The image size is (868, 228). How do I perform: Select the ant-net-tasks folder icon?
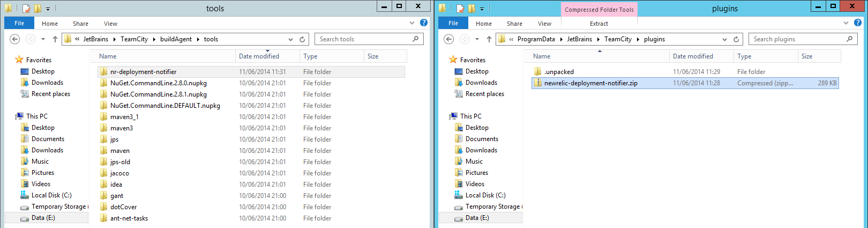pyautogui.click(x=104, y=218)
